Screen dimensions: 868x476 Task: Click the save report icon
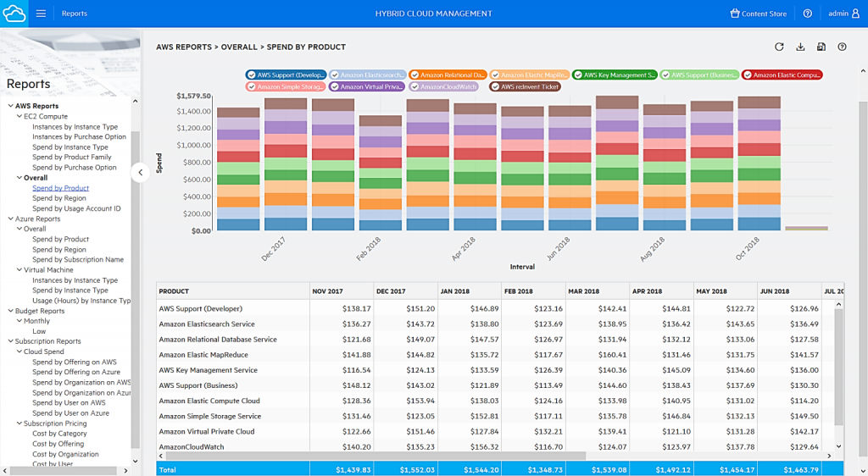point(821,47)
